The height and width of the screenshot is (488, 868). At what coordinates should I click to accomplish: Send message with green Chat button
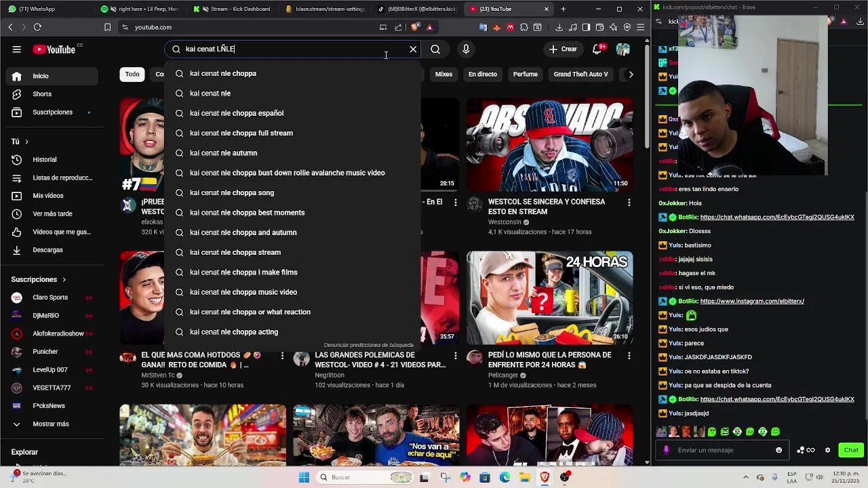[x=851, y=450]
